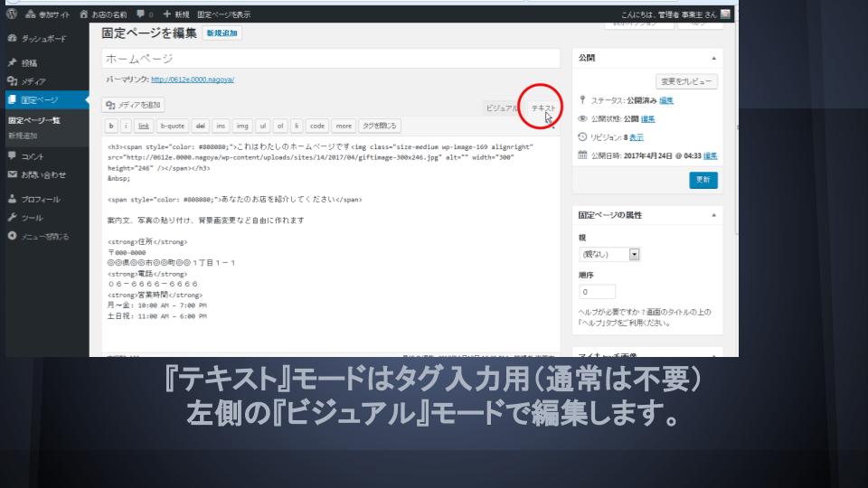Collapse the 公開 panel with its arrow

(715, 57)
